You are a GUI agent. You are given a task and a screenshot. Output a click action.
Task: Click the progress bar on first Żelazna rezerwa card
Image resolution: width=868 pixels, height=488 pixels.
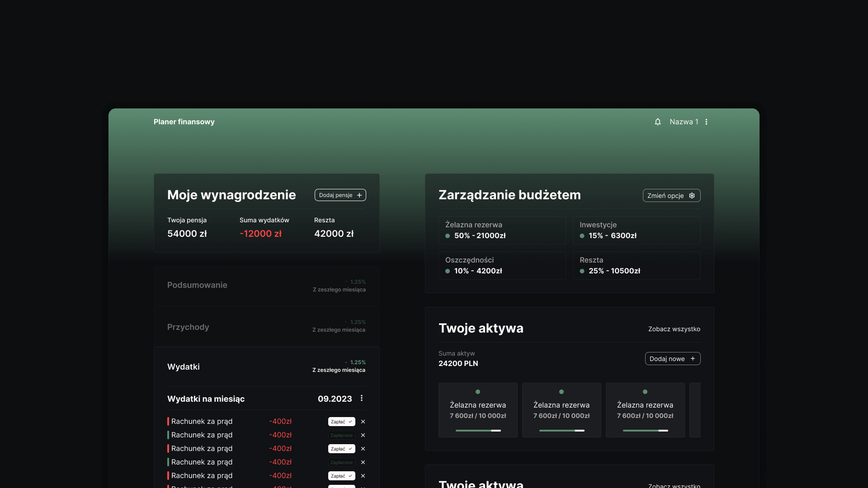[x=478, y=431]
